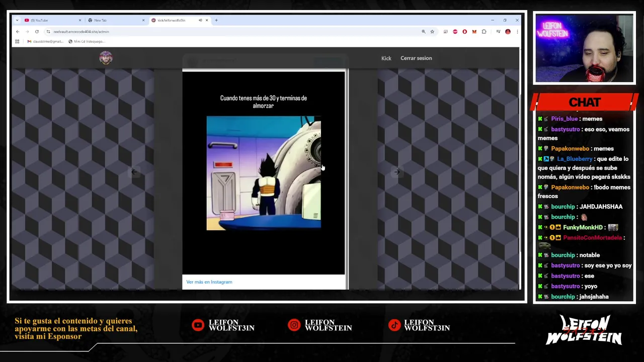Open the media control icon in toolbar
Screen dimensions: 644x362
pyautogui.click(x=498, y=32)
